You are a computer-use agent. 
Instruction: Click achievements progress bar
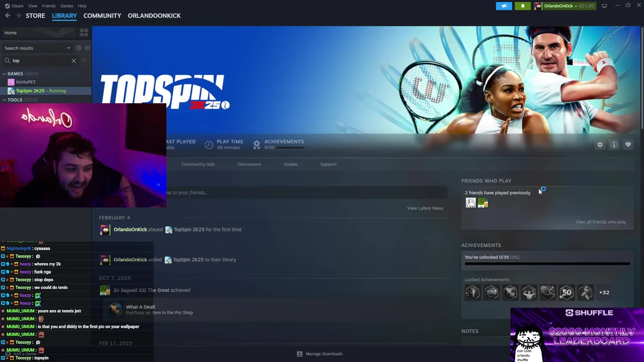coord(547,263)
